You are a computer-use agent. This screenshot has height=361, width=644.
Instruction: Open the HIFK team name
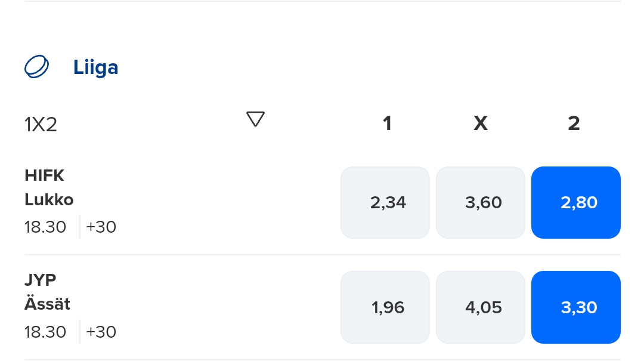coord(44,175)
